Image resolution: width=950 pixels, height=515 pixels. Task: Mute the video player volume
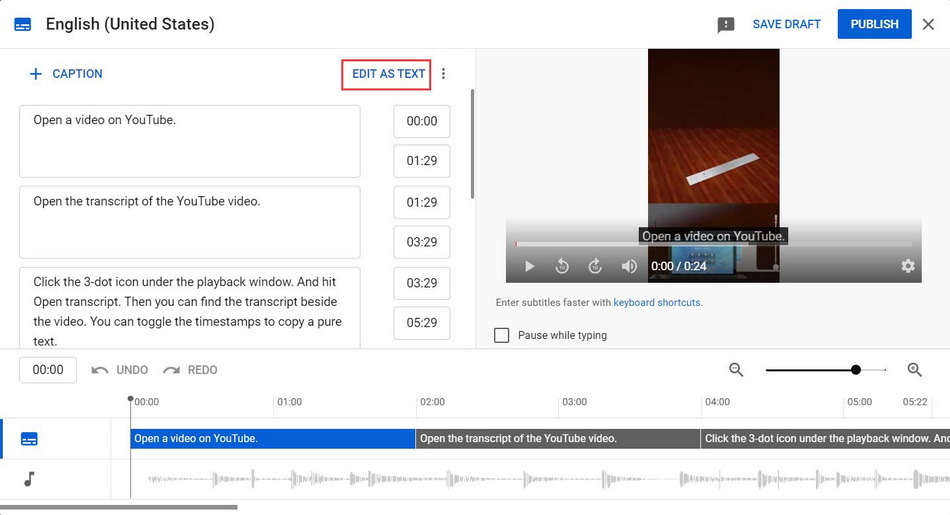[x=629, y=266]
